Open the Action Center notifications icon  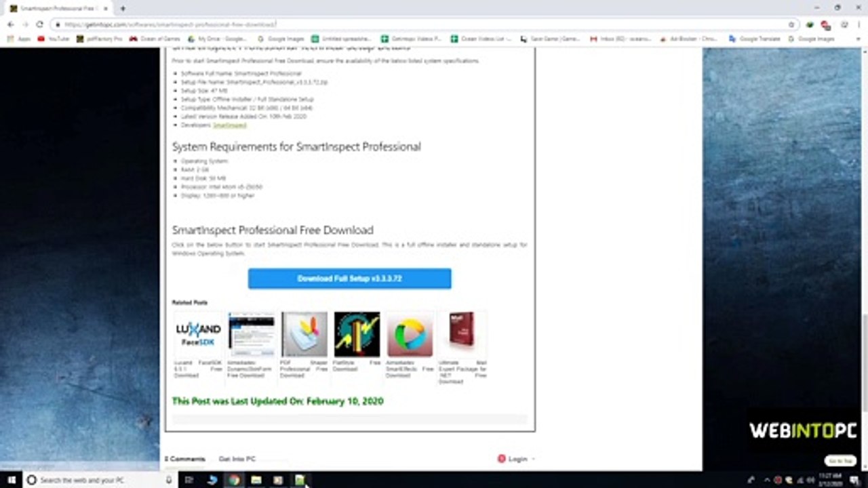(x=854, y=480)
